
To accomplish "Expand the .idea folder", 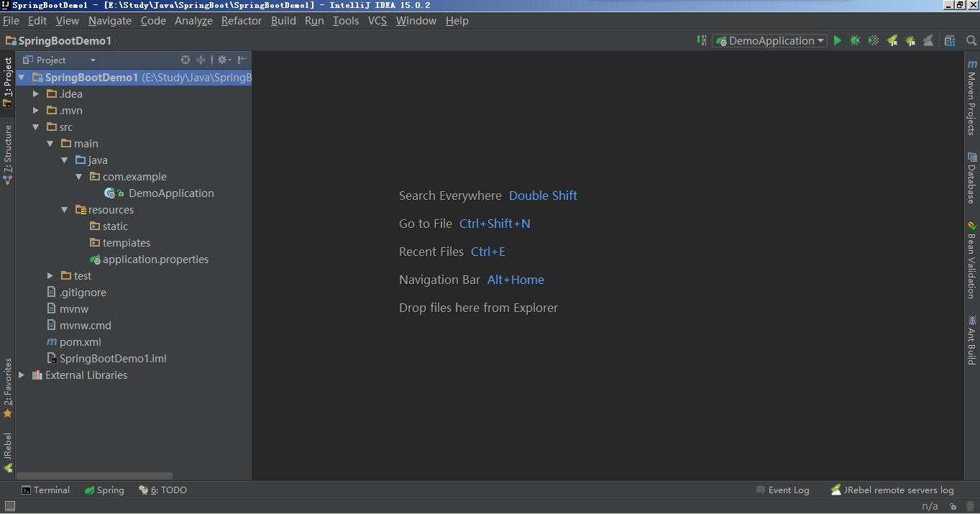I will (x=36, y=94).
